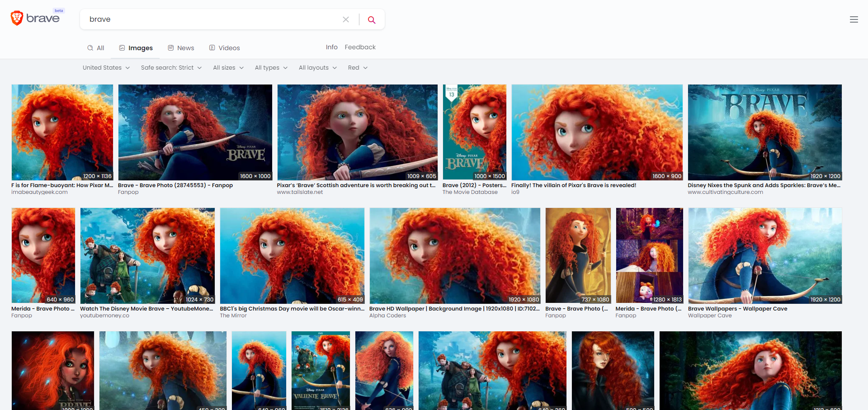Open the All types filter
Image resolution: width=868 pixels, height=410 pixels.
[x=271, y=68]
